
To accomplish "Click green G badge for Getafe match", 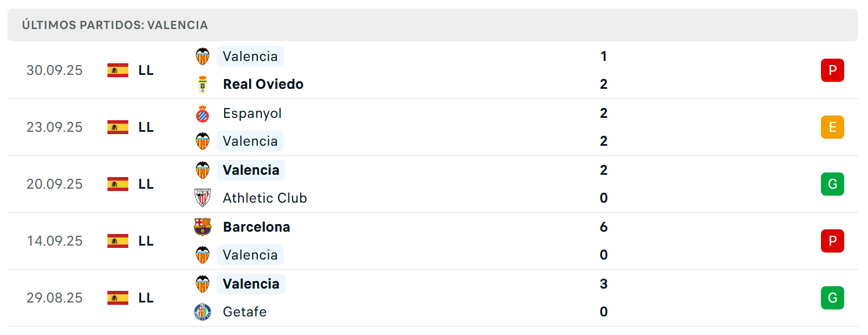I will click(x=832, y=298).
